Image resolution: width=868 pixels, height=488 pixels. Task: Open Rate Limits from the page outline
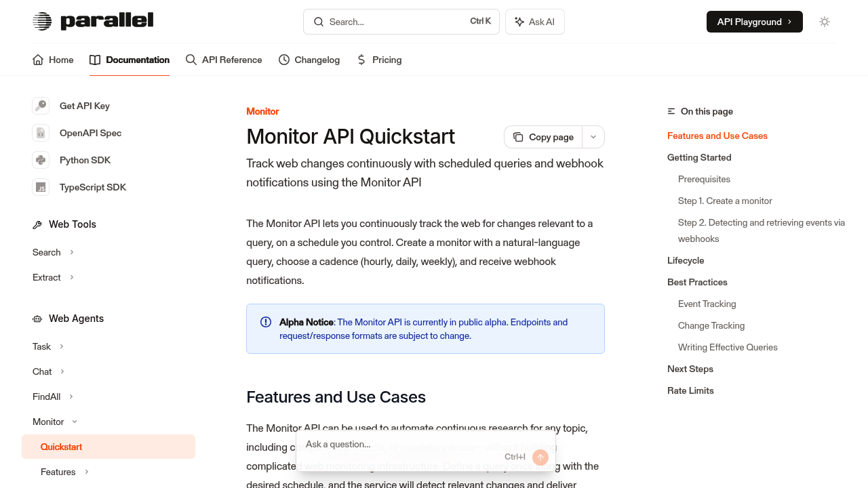(690, 390)
